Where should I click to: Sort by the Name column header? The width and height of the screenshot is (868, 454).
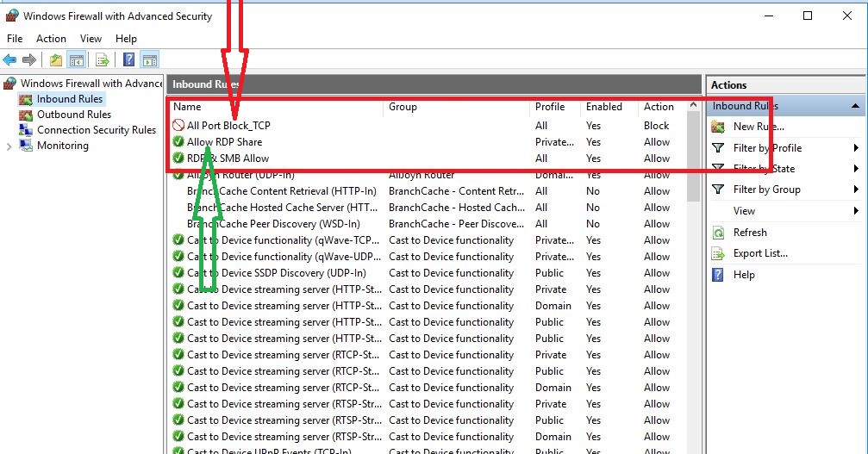[275, 107]
